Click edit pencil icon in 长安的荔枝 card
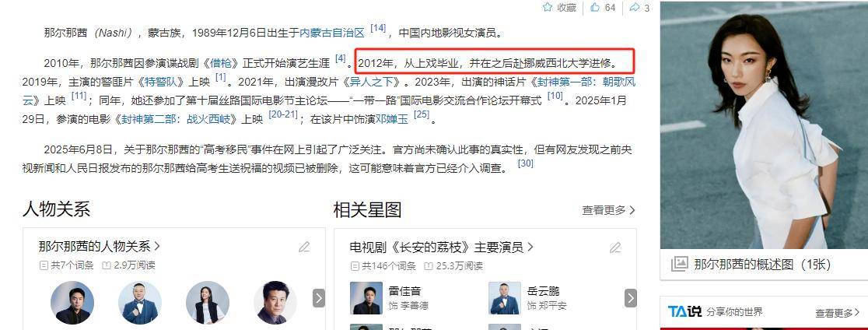Image resolution: width=868 pixels, height=330 pixels. [615, 247]
